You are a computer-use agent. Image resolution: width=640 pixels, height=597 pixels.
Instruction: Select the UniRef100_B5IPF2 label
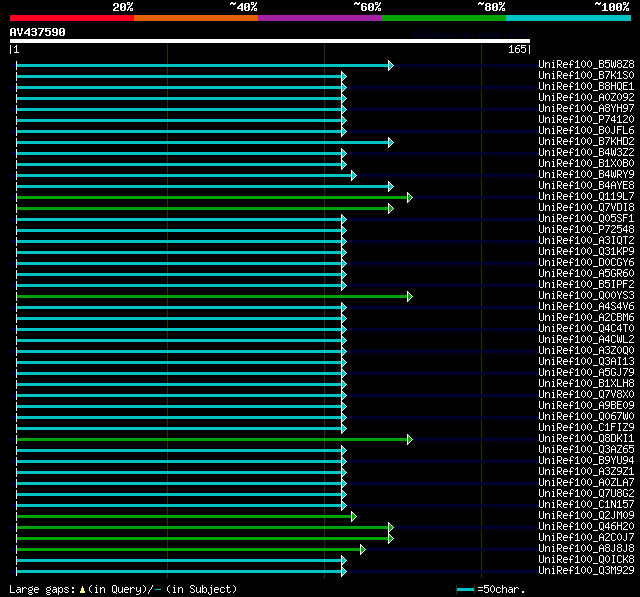pos(586,285)
